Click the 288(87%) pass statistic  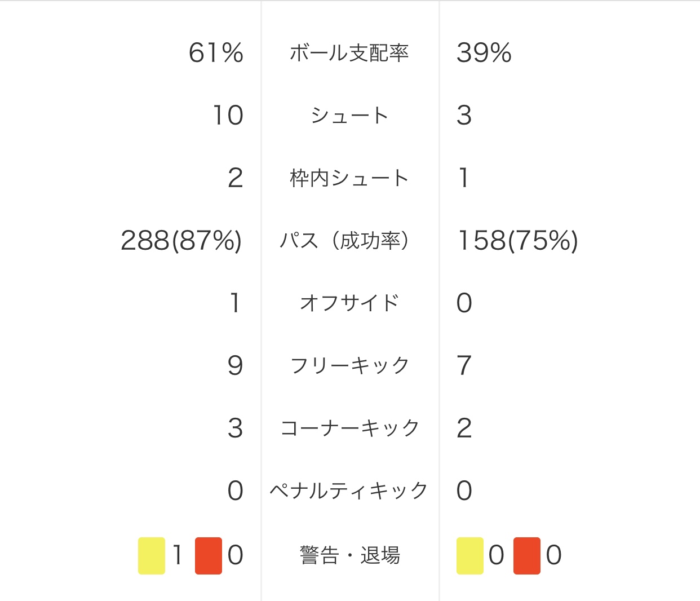181,241
